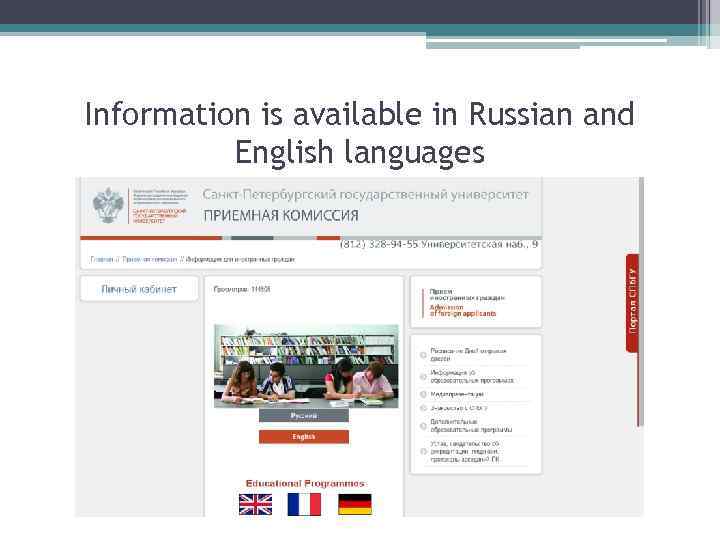Open the first right sidebar menu item
Screen dimensions: 720x540
pos(468,354)
